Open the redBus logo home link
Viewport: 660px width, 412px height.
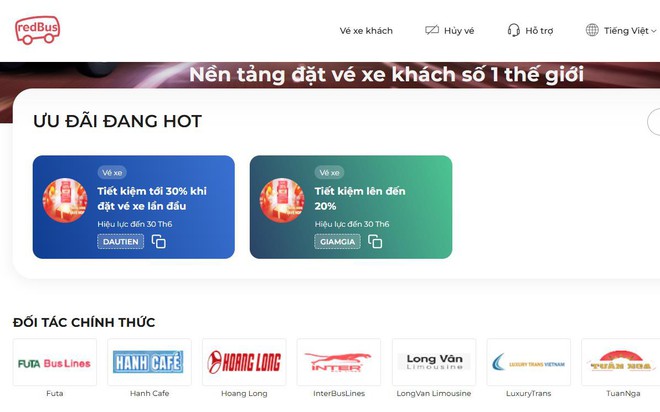tap(37, 30)
